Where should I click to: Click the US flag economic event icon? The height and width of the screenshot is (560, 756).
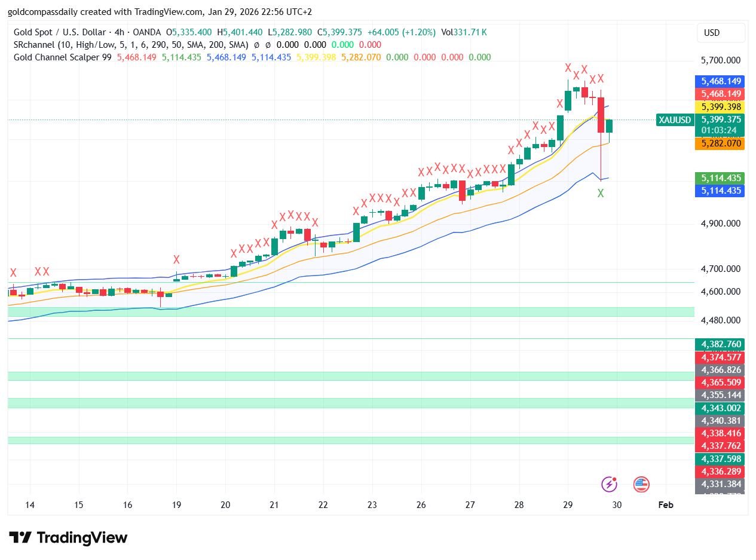641,484
